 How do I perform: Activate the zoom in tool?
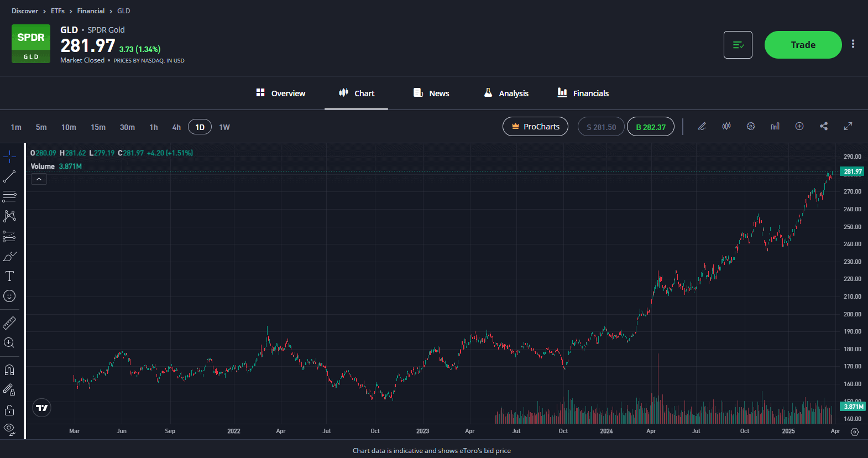tap(9, 343)
